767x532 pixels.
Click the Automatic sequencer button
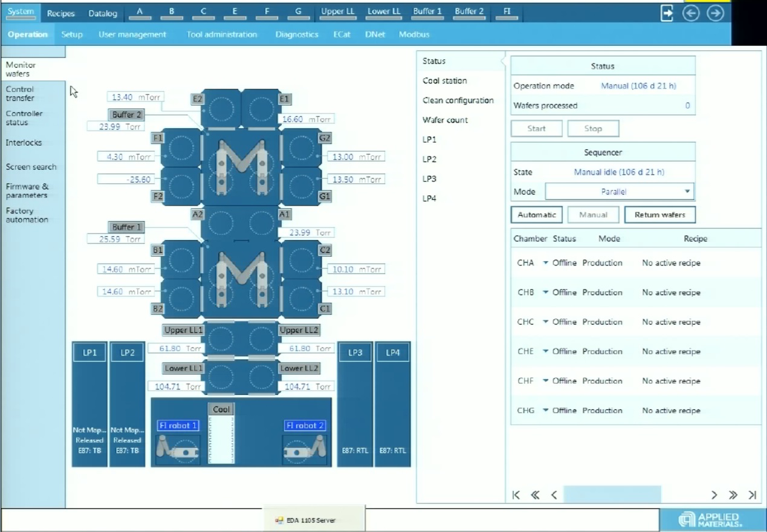click(537, 215)
